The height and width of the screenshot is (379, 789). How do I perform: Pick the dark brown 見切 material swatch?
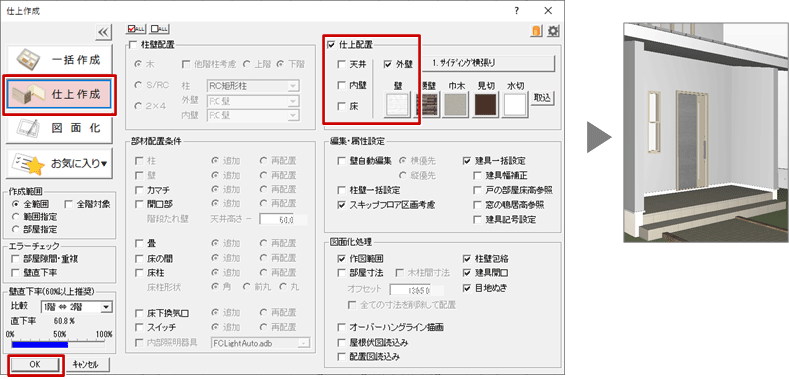485,104
